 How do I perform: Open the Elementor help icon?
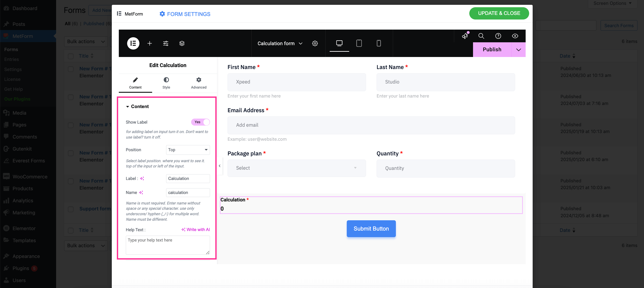(x=498, y=36)
